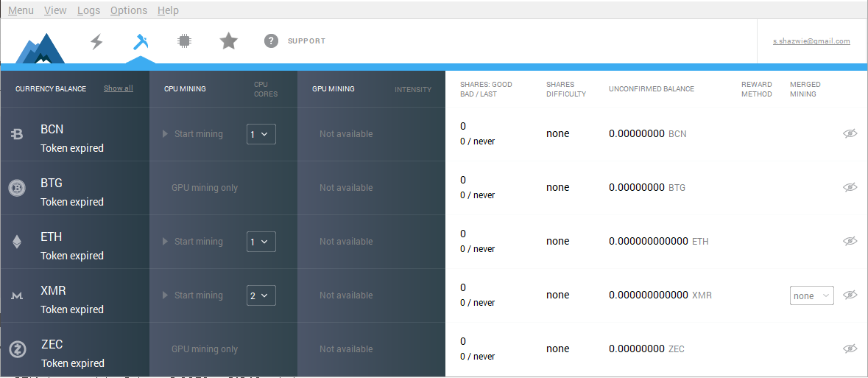Click XMR unconfirmed balance value
868x378 pixels.
coord(649,295)
